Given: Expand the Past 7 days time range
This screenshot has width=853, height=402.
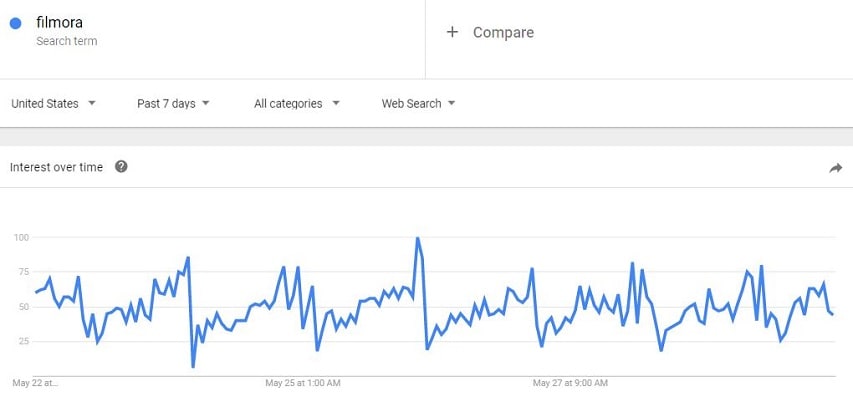Looking at the screenshot, I should tap(173, 103).
